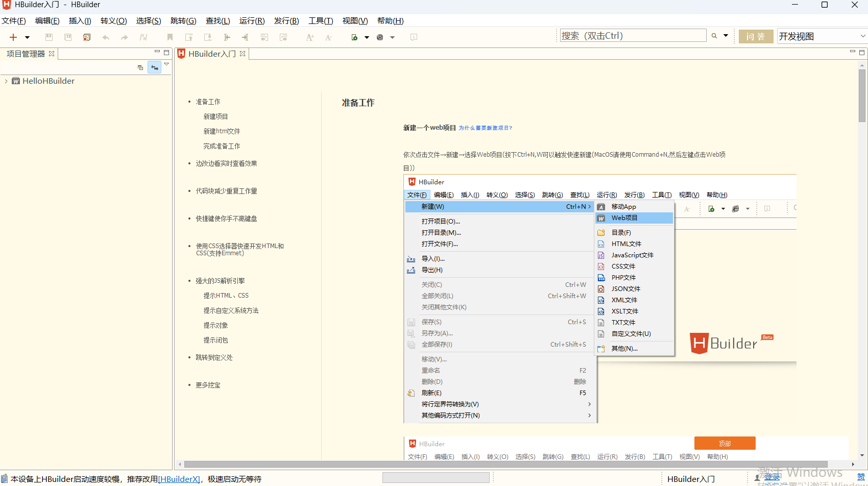Maximize the editor area
This screenshot has width=868, height=486.
862,52
